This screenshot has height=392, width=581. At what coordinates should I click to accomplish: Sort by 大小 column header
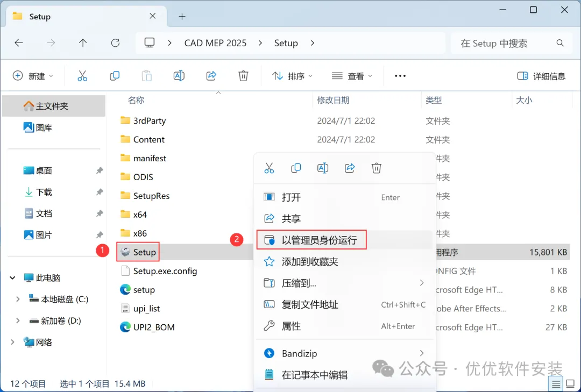[x=525, y=100]
